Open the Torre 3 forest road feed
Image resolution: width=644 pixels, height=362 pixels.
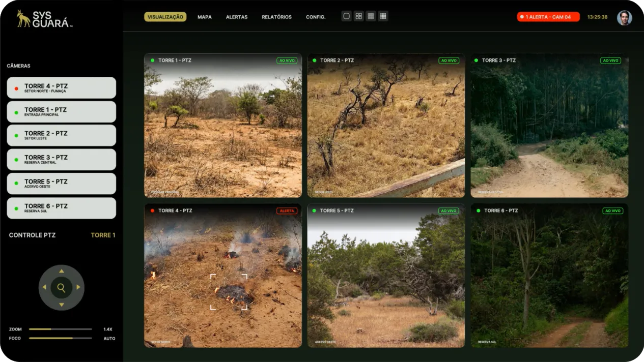click(549, 125)
